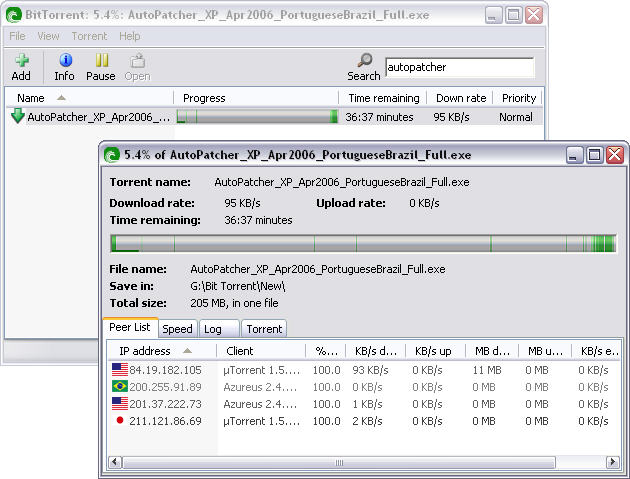Switch to the Torrent tab
Viewport: 630px width, 479px height.
click(264, 329)
